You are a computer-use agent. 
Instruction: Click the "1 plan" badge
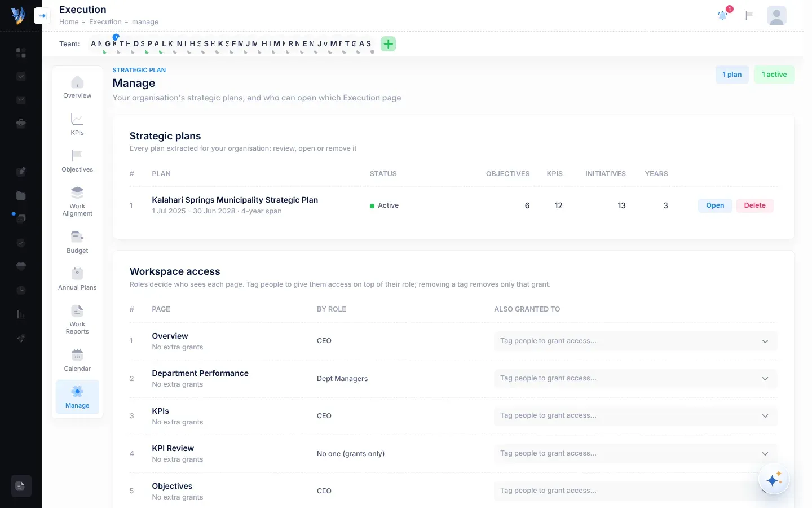pyautogui.click(x=732, y=75)
